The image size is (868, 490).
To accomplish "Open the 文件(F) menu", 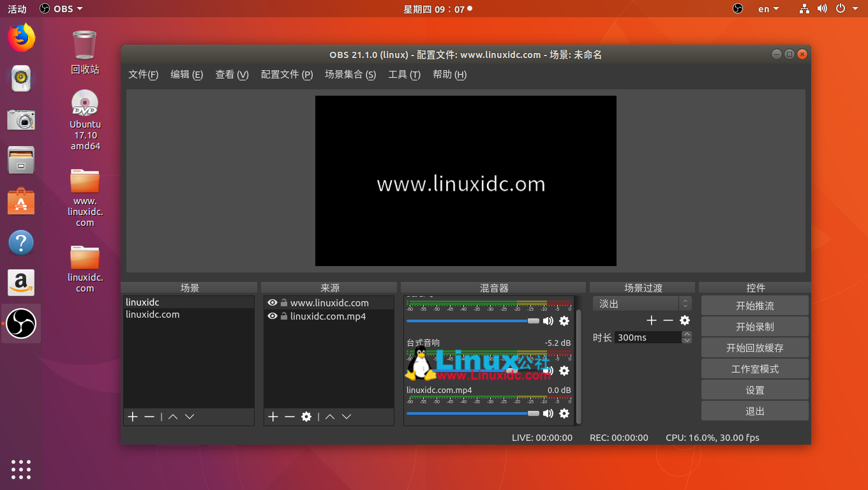I will pos(144,75).
